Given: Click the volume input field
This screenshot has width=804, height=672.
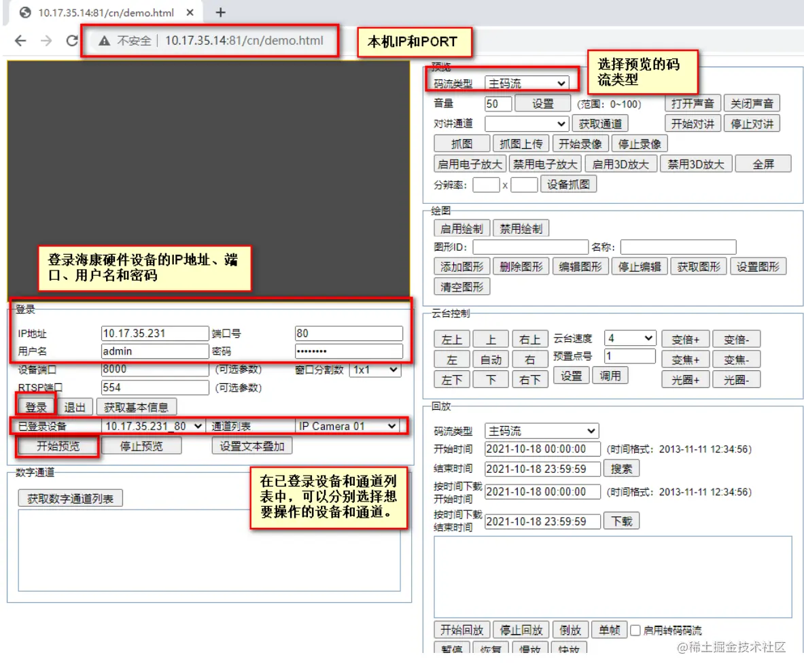Looking at the screenshot, I should (498, 103).
